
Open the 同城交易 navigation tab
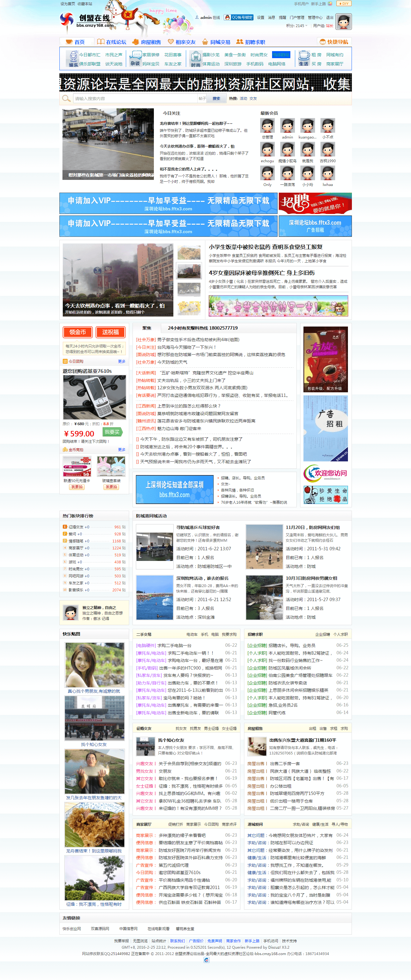pyautogui.click(x=216, y=42)
